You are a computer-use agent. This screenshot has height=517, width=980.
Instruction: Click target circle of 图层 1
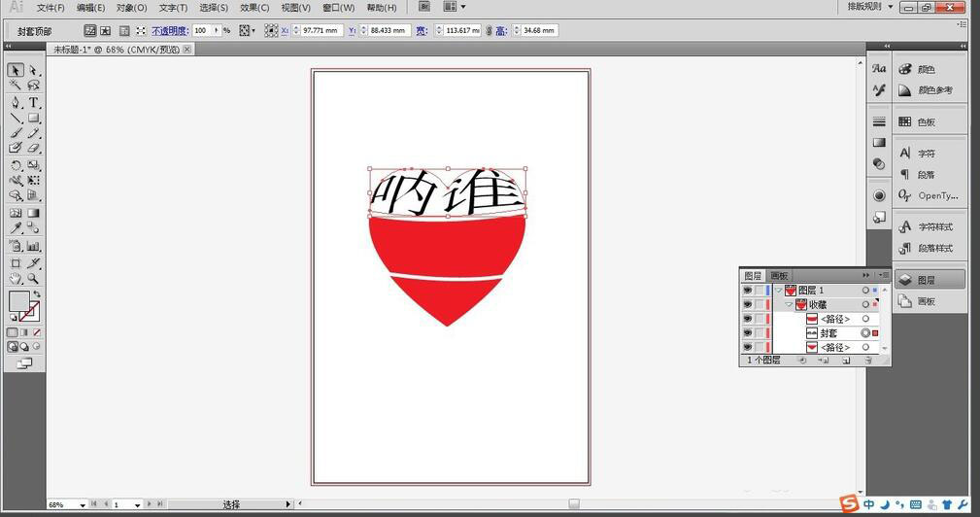click(865, 290)
